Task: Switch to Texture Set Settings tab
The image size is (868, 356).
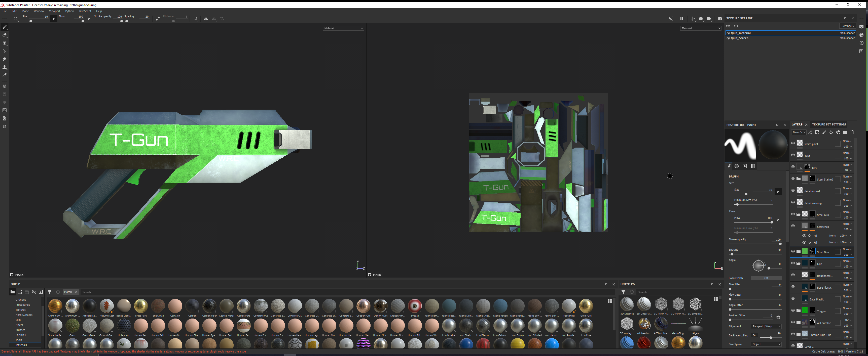Action: (828, 124)
